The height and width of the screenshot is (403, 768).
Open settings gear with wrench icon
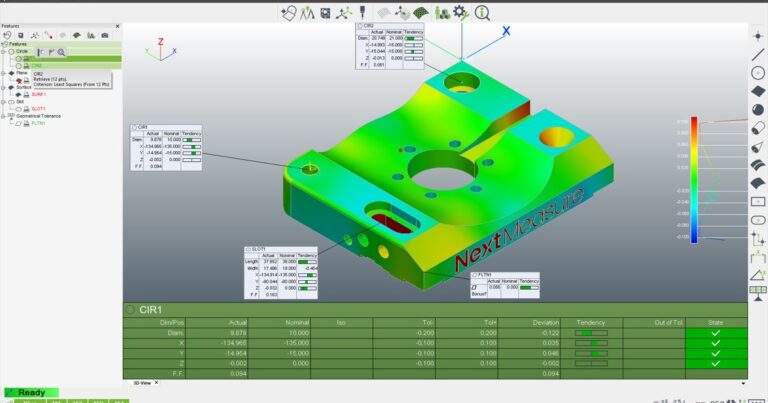click(x=461, y=13)
